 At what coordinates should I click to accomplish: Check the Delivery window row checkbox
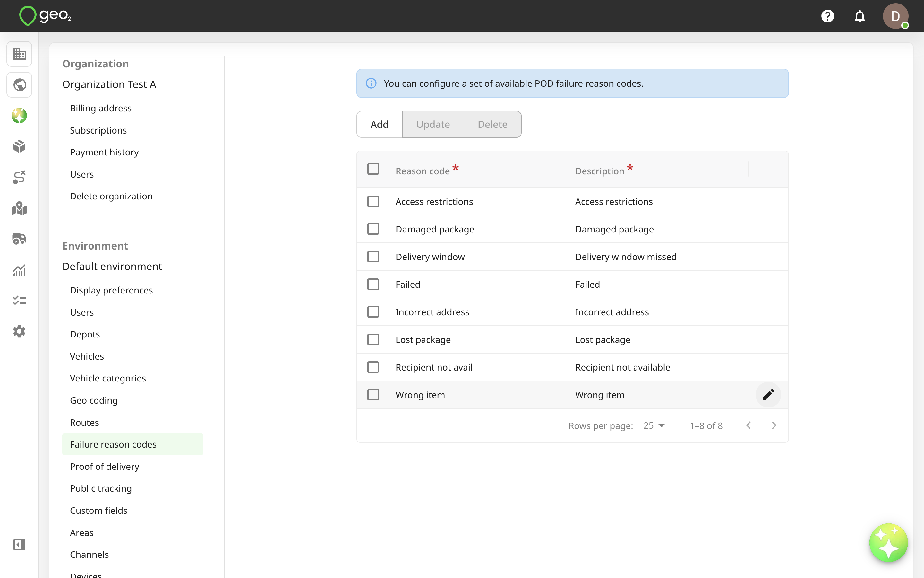point(373,257)
